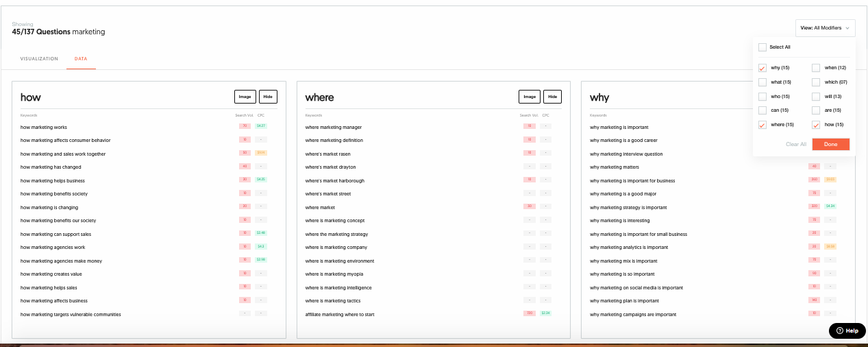Click 'how marketing agencies make money'
Viewport: 868px width, 347px height.
(61, 261)
